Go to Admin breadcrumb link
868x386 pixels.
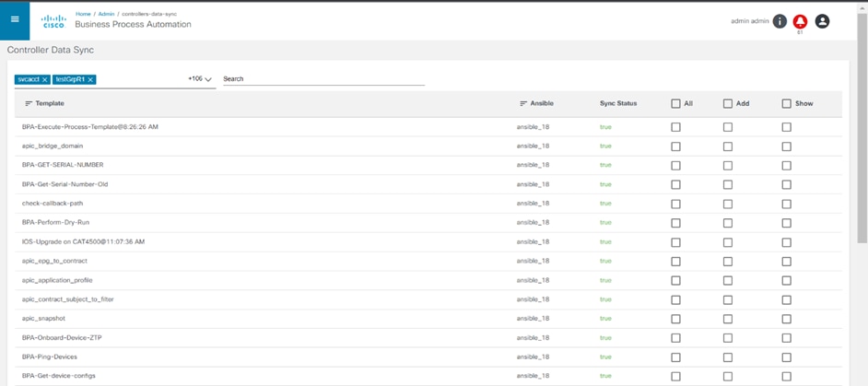tap(106, 15)
